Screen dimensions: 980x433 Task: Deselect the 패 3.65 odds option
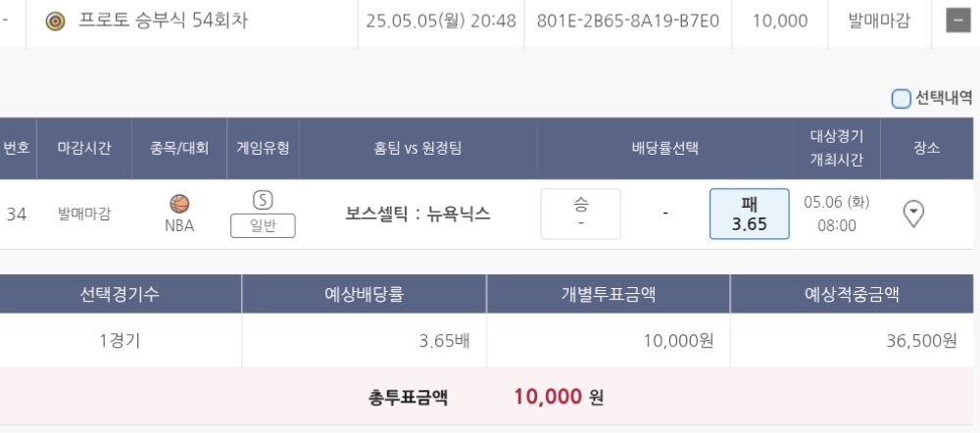749,213
